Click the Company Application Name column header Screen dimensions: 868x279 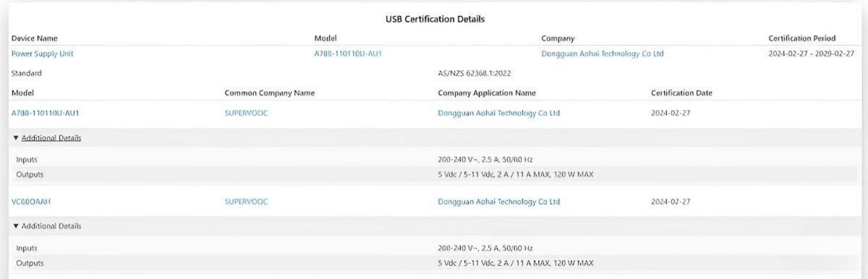coord(486,93)
